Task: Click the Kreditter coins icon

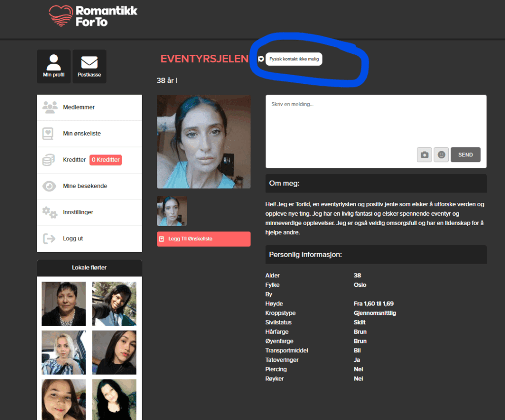Action: [49, 160]
